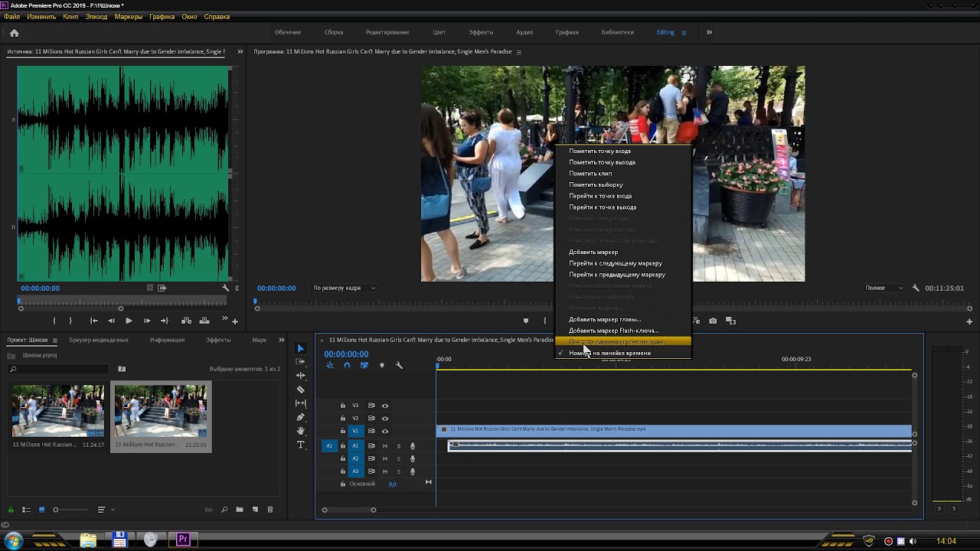Open program monitor button editor plus
Viewport: 980px width, 551px height.
[969, 321]
